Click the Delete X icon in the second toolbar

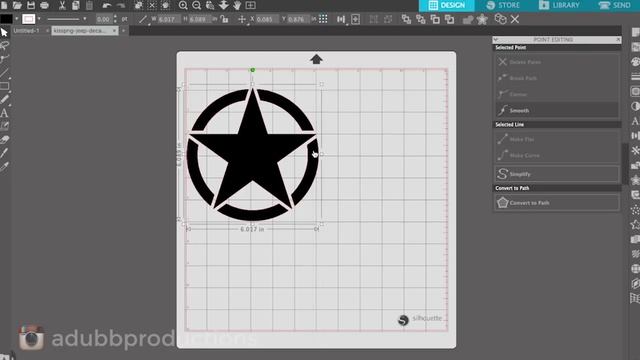(x=515, y=19)
